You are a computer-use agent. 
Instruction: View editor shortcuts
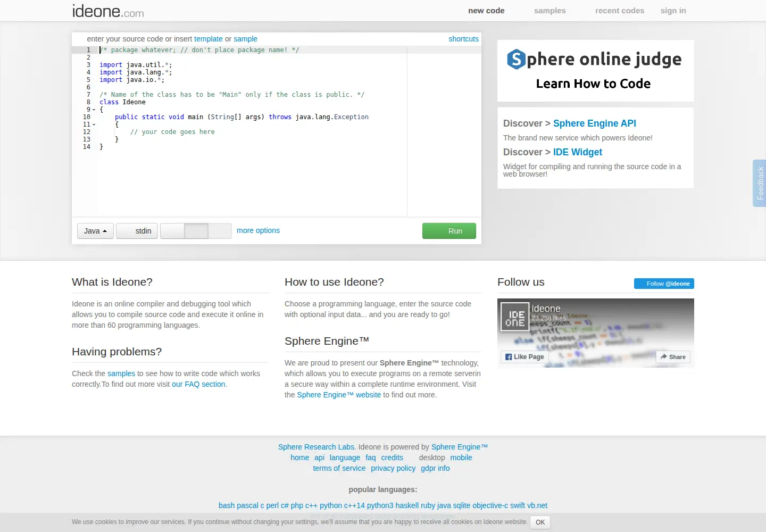point(463,39)
